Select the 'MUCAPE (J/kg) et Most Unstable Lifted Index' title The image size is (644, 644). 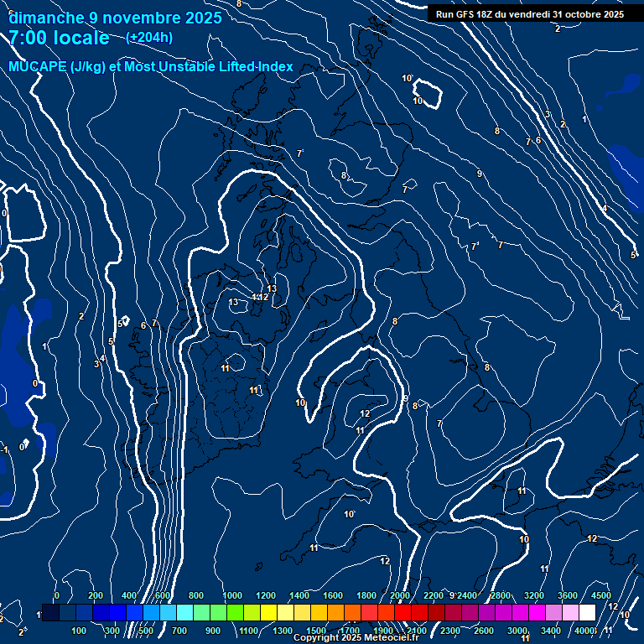(x=151, y=66)
